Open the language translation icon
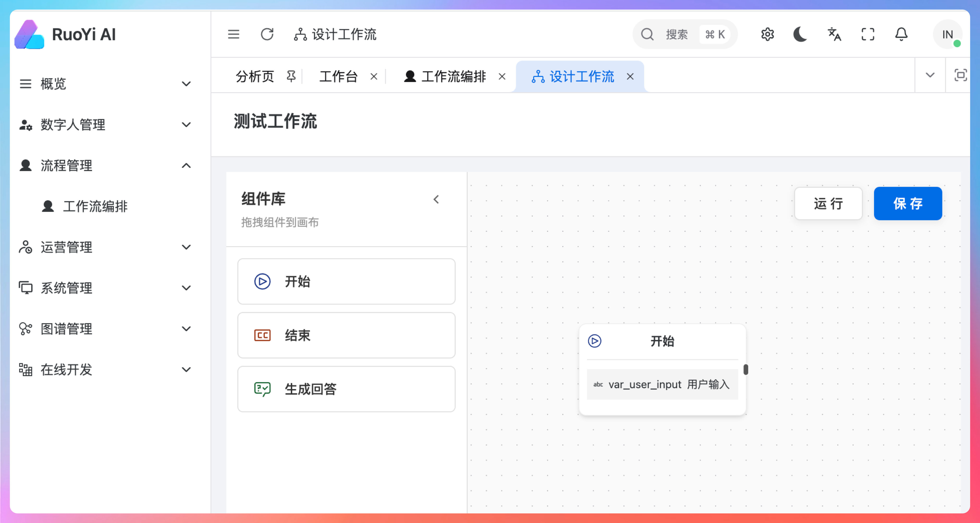The height and width of the screenshot is (523, 980). [834, 34]
